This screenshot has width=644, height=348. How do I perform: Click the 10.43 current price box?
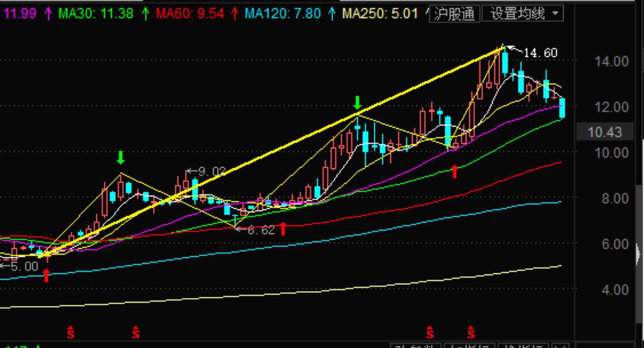[x=605, y=132]
